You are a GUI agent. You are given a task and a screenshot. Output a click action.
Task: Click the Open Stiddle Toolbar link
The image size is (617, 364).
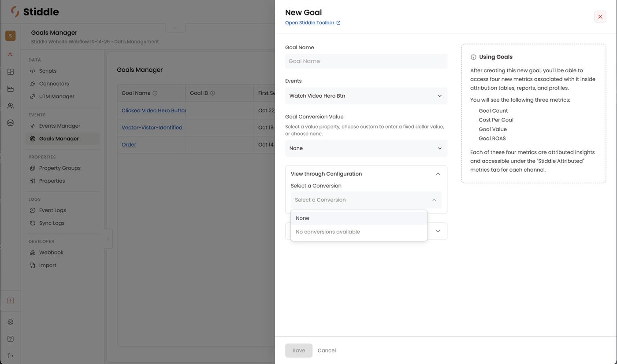tap(309, 23)
